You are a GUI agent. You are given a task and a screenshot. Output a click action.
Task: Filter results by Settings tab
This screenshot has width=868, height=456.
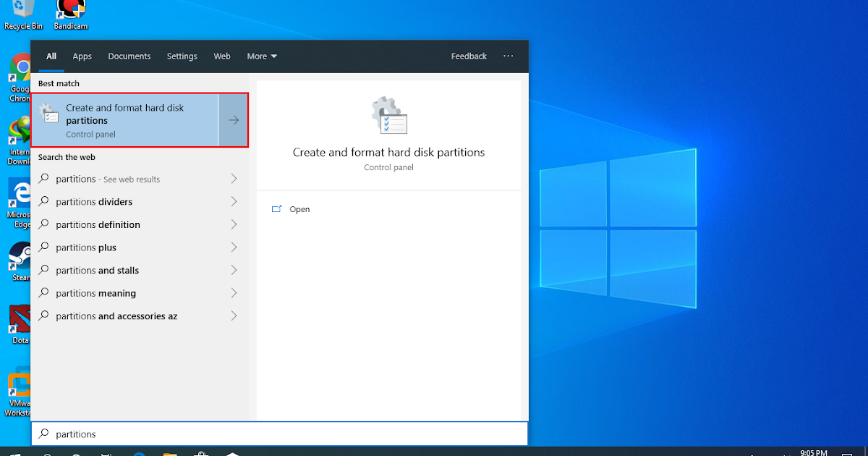[x=182, y=56]
